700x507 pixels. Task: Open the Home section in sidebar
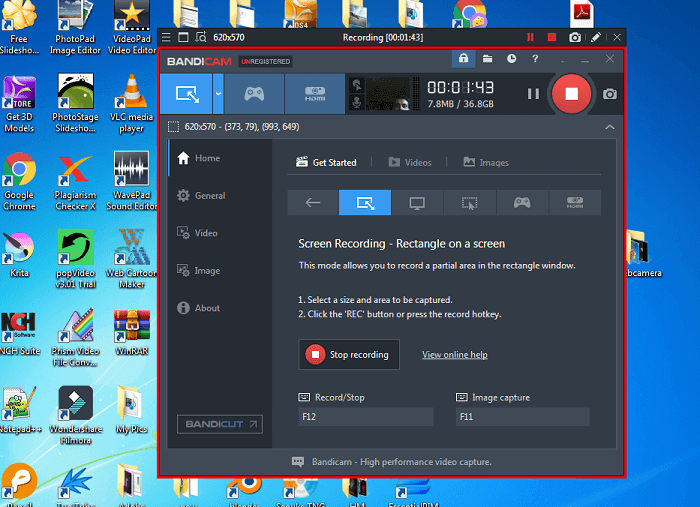(x=199, y=158)
